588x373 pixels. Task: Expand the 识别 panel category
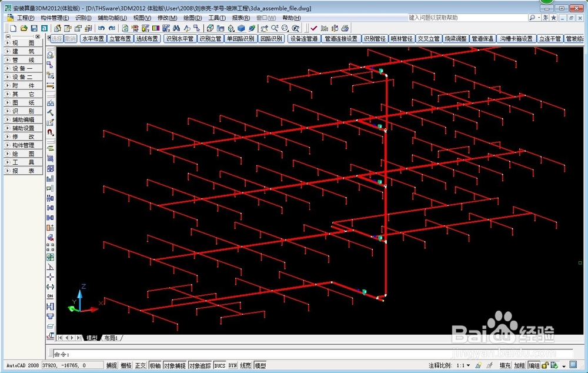point(24,111)
